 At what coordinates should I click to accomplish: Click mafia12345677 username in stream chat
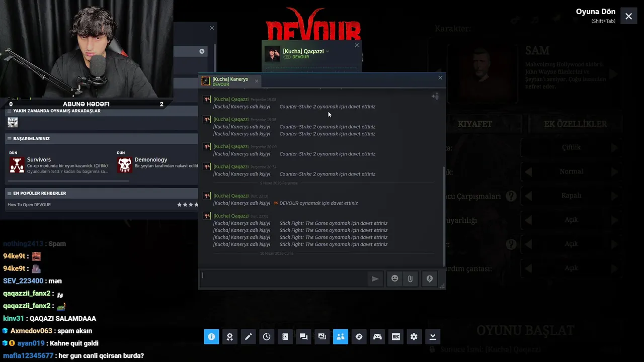coord(28,355)
